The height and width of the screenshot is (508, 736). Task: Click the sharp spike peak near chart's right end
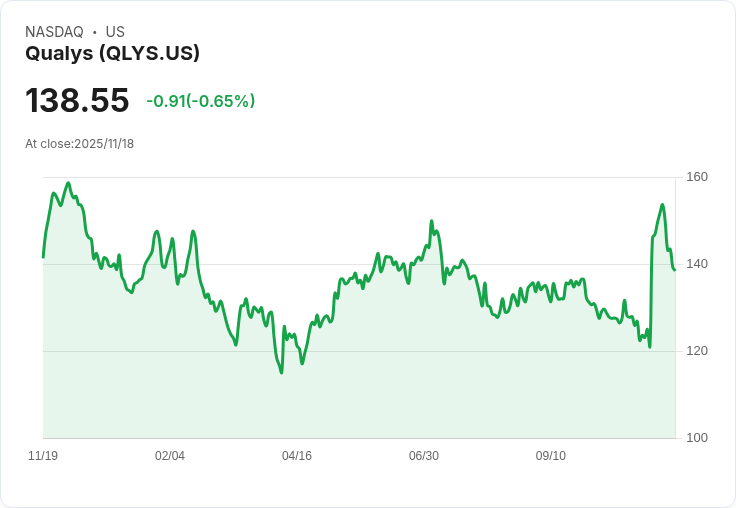pyautogui.click(x=662, y=205)
